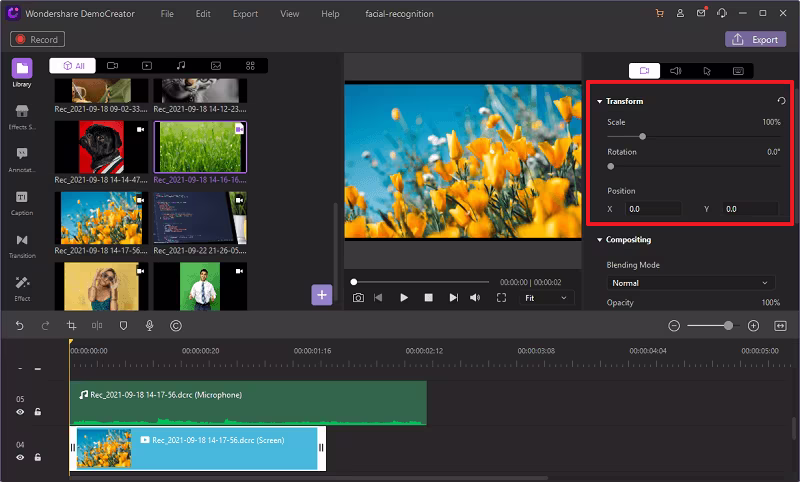Open the File menu

coord(167,14)
